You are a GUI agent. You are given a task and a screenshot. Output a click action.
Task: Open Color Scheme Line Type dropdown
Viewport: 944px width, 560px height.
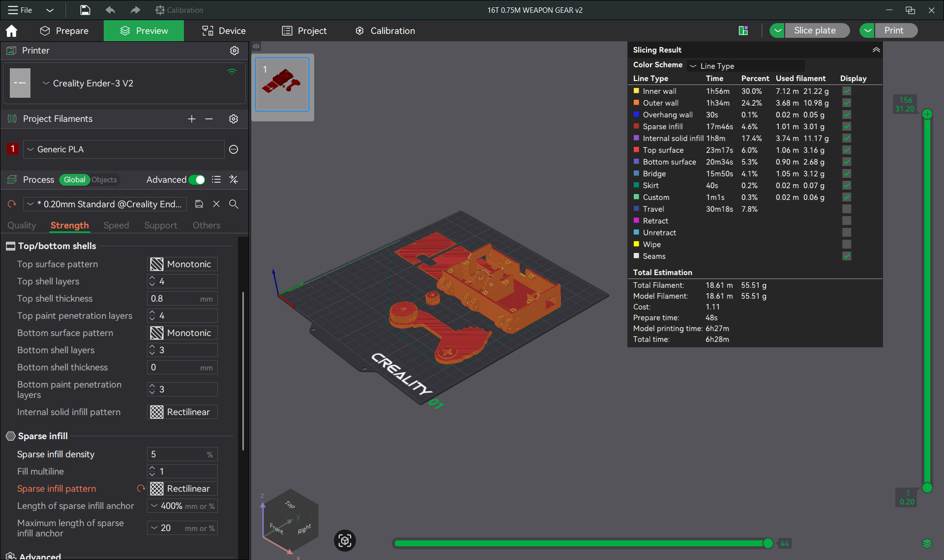[x=746, y=66]
